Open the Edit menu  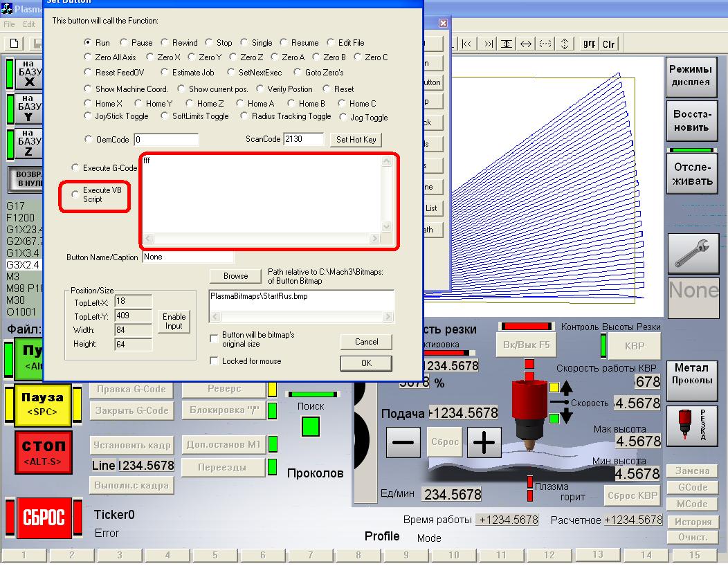[29, 24]
